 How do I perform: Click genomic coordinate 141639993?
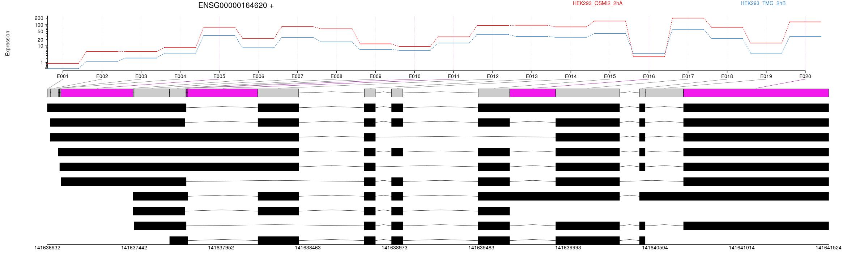click(x=568, y=248)
